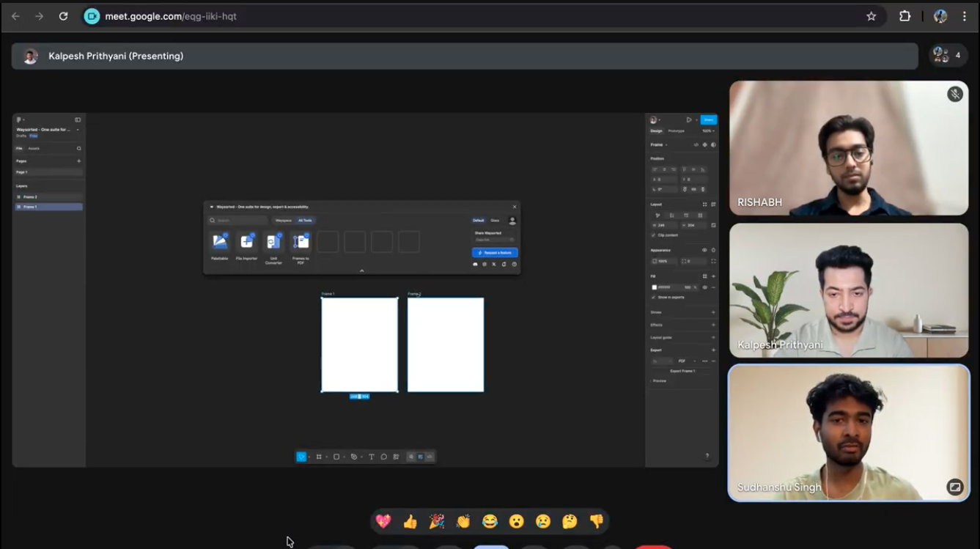
Task: Open the Actions tool in Figma toolbar
Action: [396, 457]
